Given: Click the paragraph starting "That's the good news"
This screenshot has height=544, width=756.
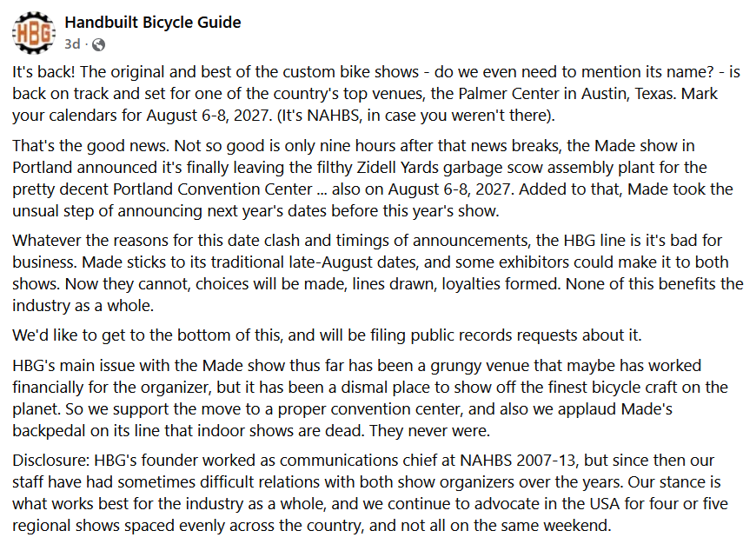Looking at the screenshot, I should pyautogui.click(x=373, y=178).
